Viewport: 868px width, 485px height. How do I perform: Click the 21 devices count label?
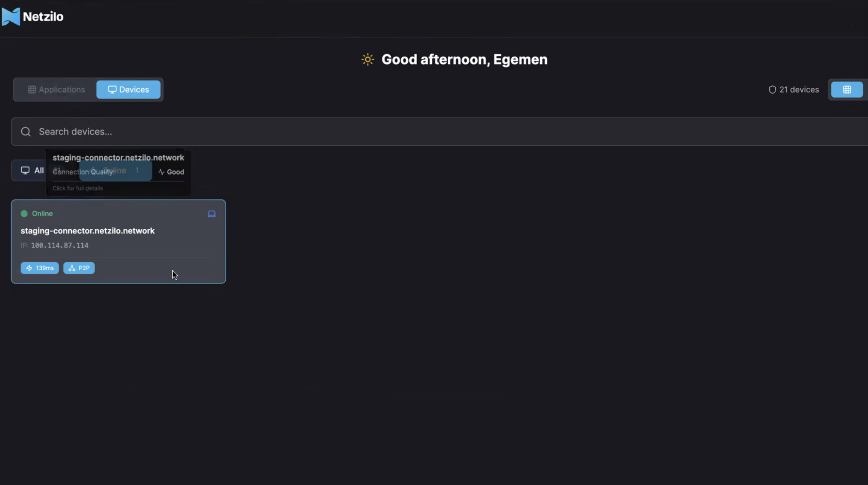[799, 90]
